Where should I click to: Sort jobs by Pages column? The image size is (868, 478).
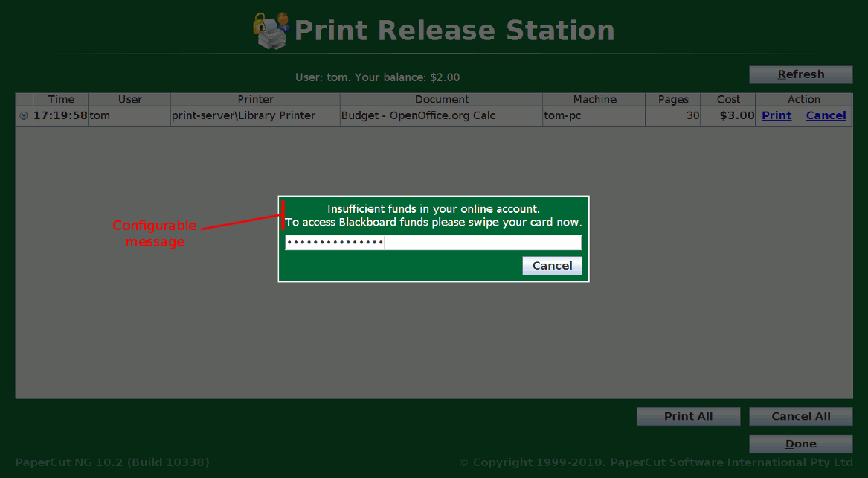[673, 100]
